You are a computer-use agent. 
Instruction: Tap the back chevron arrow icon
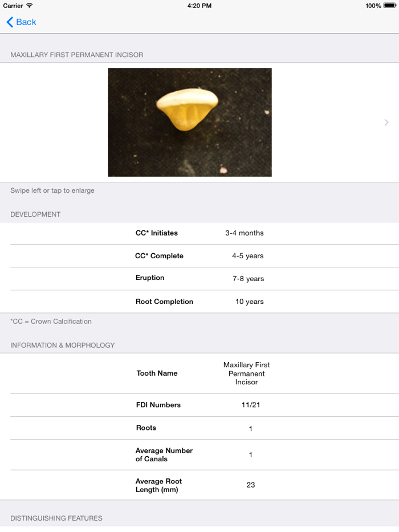pos(9,22)
